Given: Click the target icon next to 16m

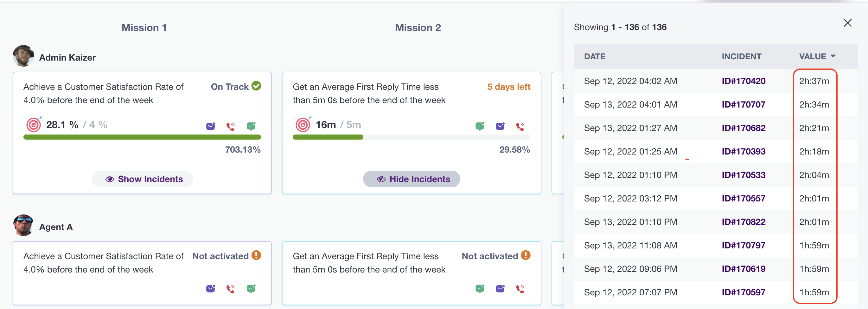Looking at the screenshot, I should coord(303,124).
